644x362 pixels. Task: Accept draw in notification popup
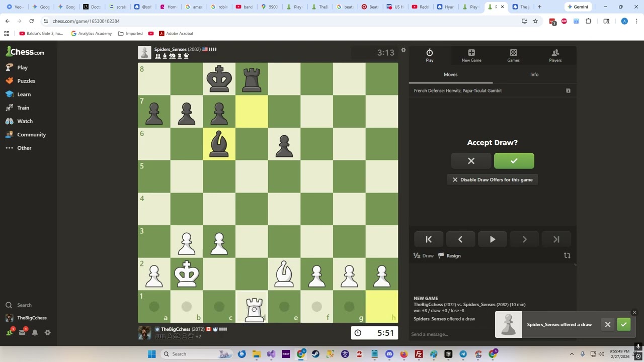coord(623,325)
